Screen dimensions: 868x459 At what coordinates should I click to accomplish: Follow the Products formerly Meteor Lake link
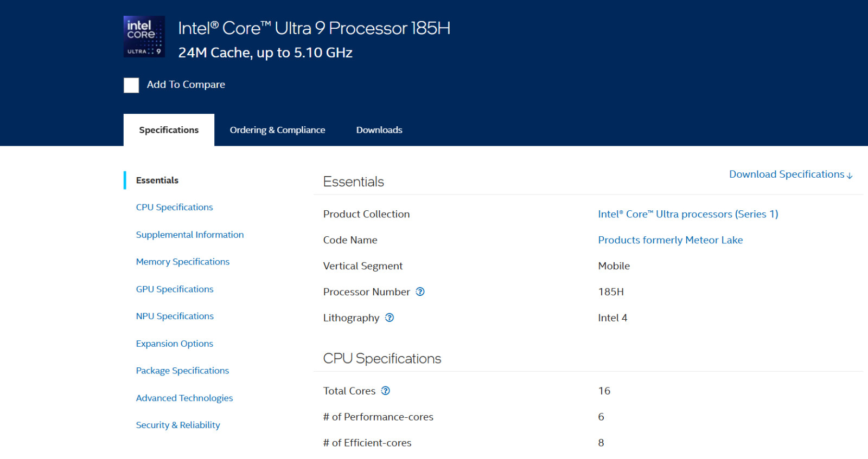tap(670, 240)
